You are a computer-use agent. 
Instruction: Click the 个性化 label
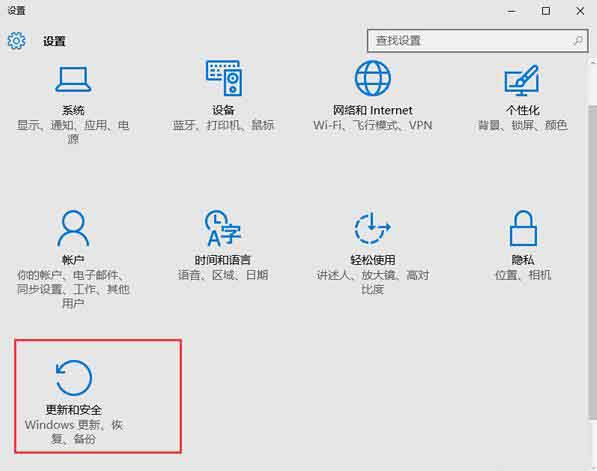coord(523,110)
